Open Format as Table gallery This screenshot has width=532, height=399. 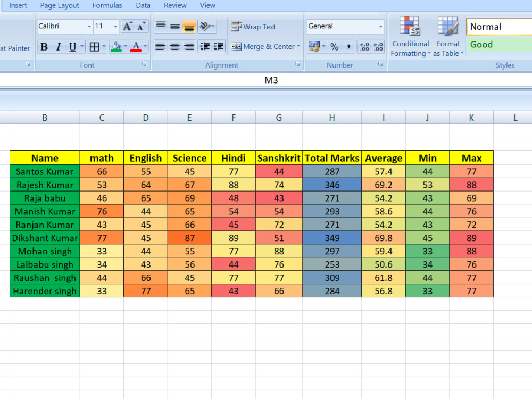click(x=448, y=37)
